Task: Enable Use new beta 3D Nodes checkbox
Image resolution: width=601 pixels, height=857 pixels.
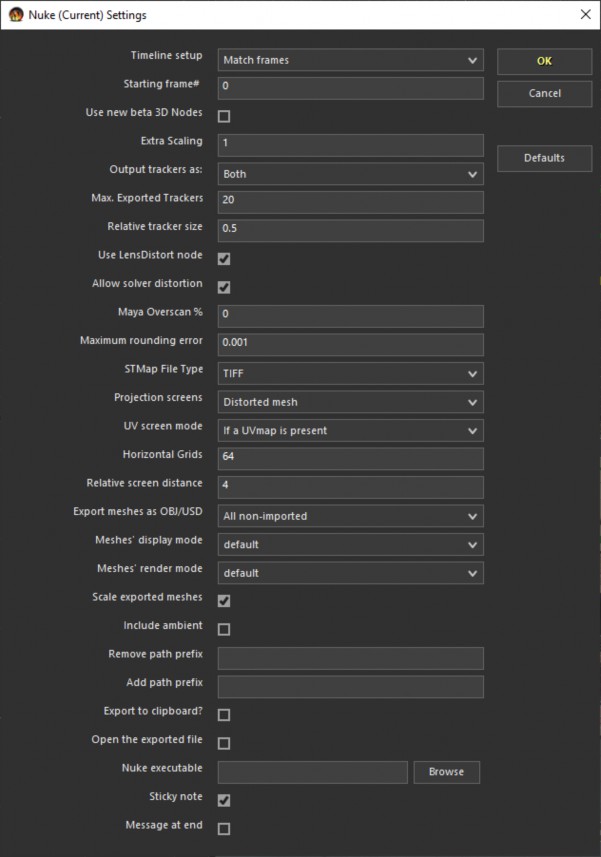Action: pyautogui.click(x=224, y=117)
